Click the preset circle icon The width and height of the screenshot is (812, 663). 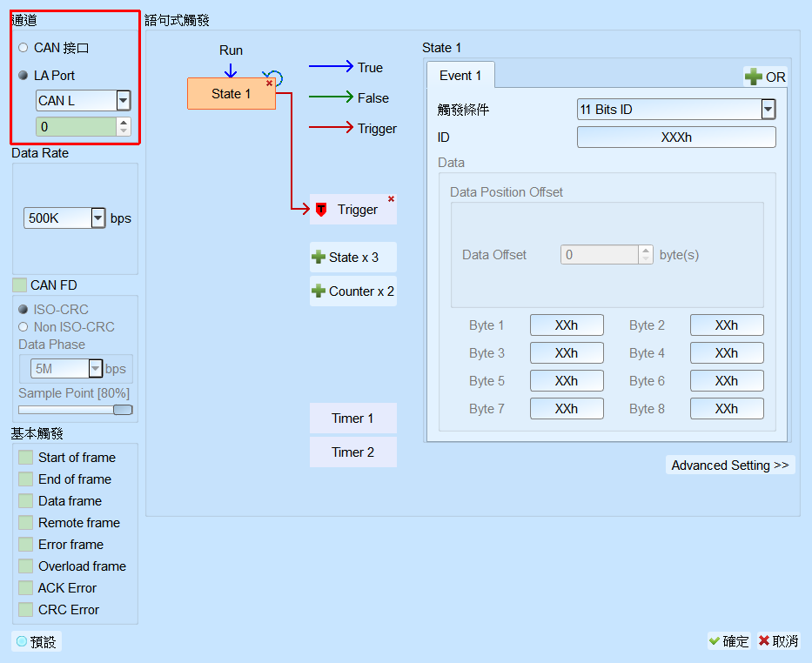[x=22, y=641]
